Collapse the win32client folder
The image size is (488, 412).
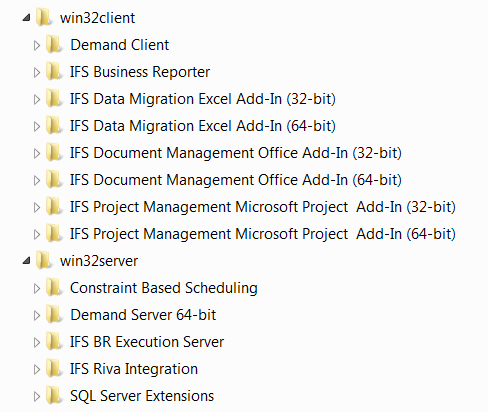click(27, 18)
